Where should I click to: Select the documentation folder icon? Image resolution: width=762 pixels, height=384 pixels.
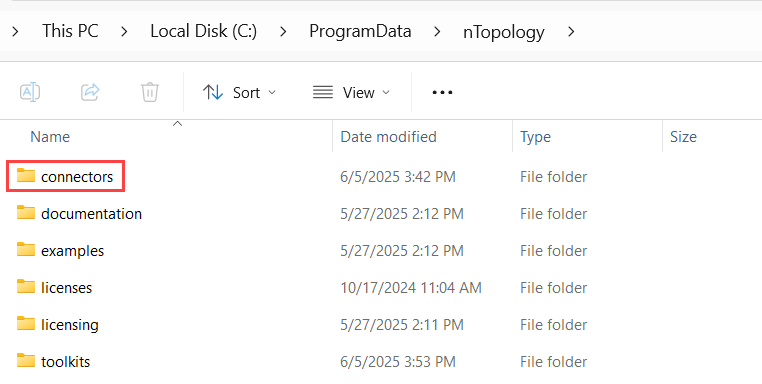click(x=26, y=212)
